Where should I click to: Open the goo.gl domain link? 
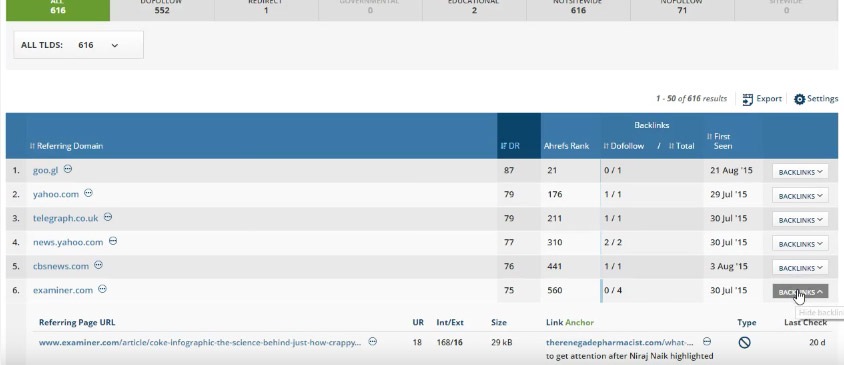(45, 170)
